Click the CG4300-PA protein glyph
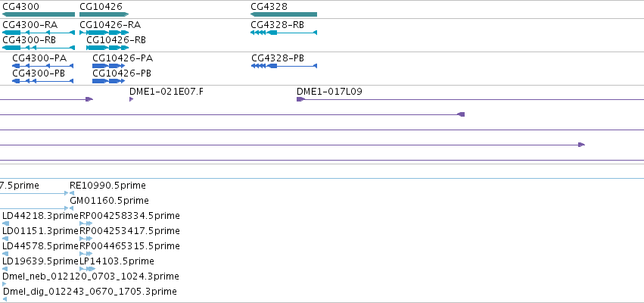Image resolution: width=644 pixels, height=303 pixels. click(42, 66)
